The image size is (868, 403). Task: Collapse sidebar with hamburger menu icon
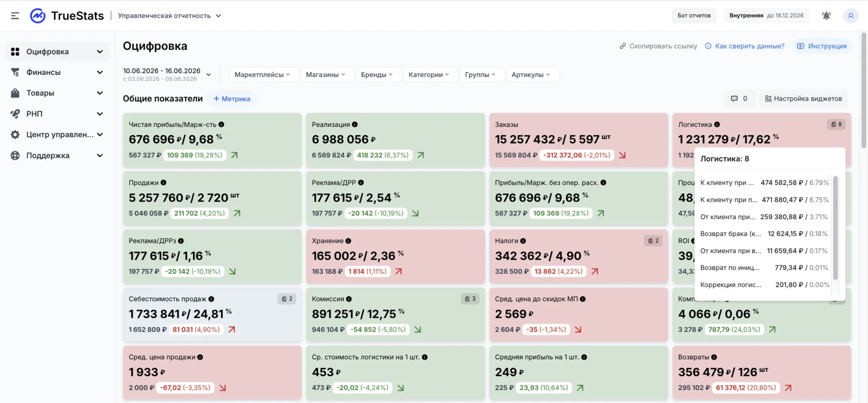(x=15, y=16)
